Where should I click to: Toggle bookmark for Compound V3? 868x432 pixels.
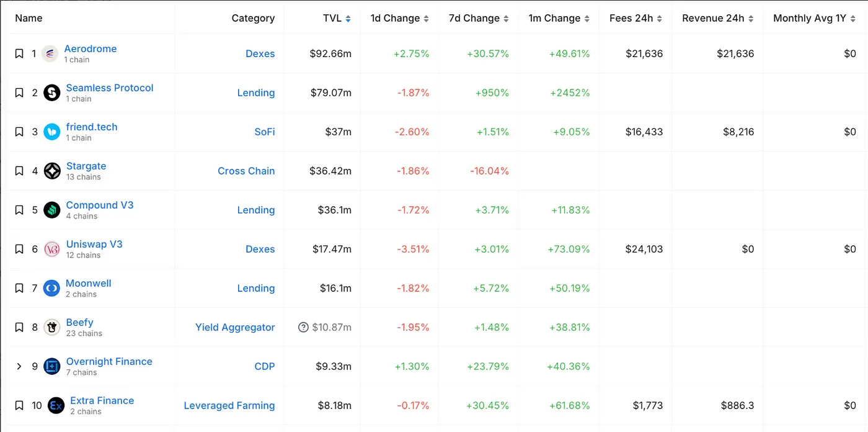tap(19, 210)
